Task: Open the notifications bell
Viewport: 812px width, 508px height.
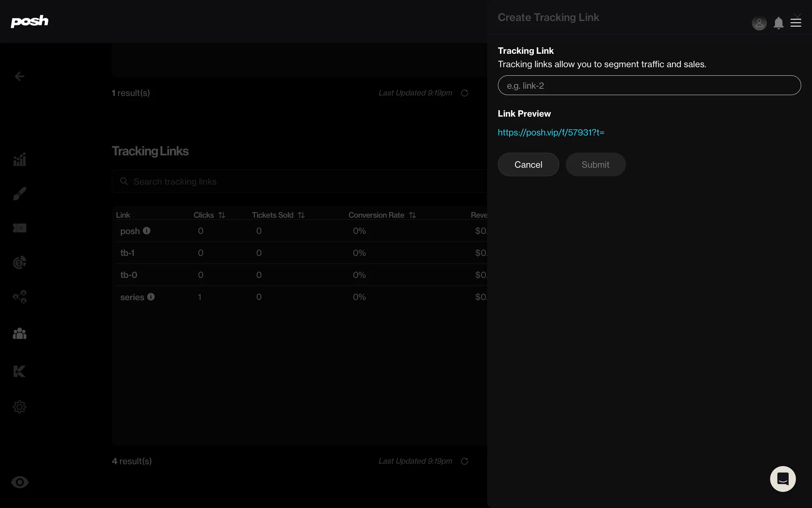Action: click(778, 23)
